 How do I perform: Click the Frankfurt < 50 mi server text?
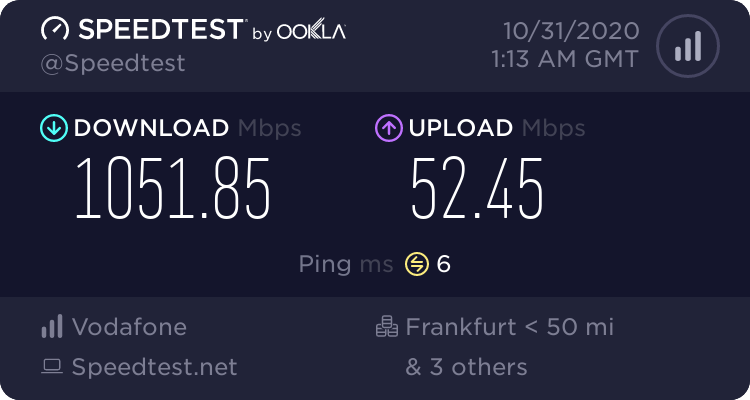[509, 326]
